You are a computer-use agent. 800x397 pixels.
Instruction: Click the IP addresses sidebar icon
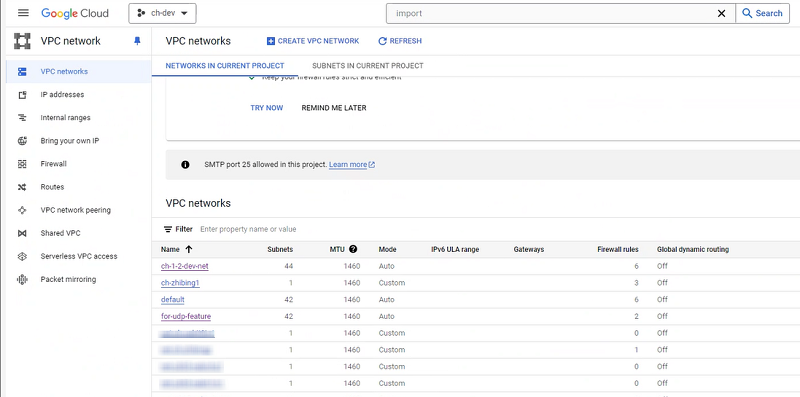22,95
